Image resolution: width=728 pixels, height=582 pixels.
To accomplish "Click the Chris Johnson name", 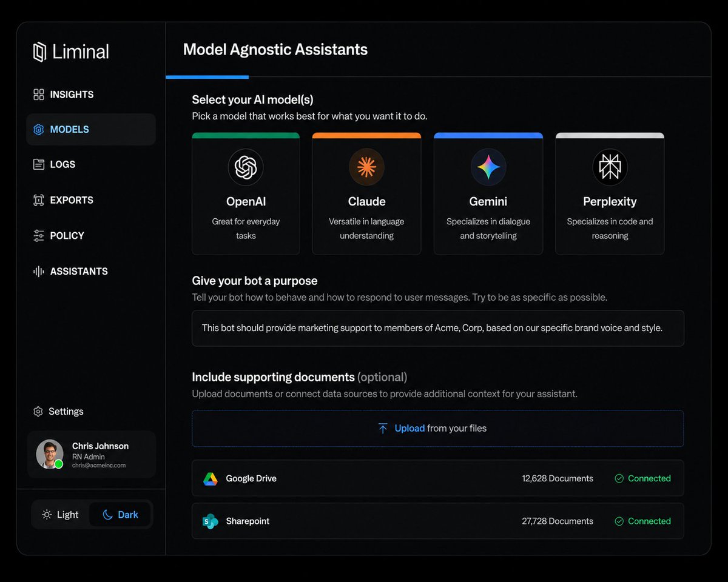I will (x=100, y=446).
